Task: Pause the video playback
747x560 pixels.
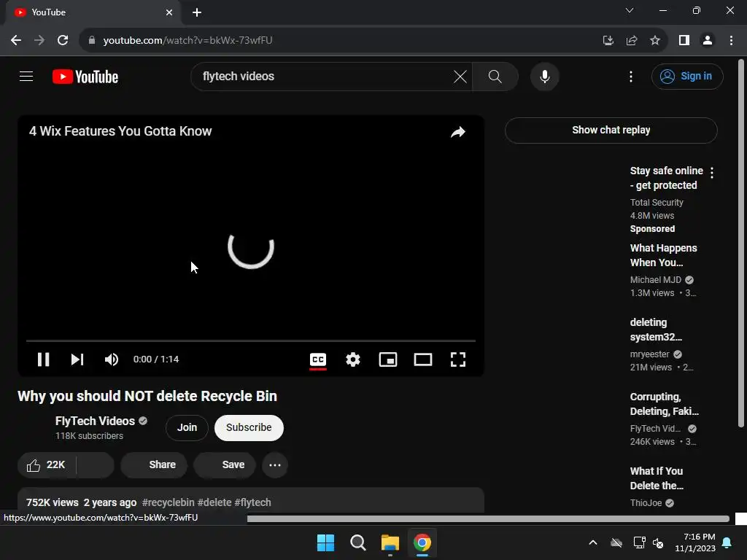Action: (x=43, y=359)
